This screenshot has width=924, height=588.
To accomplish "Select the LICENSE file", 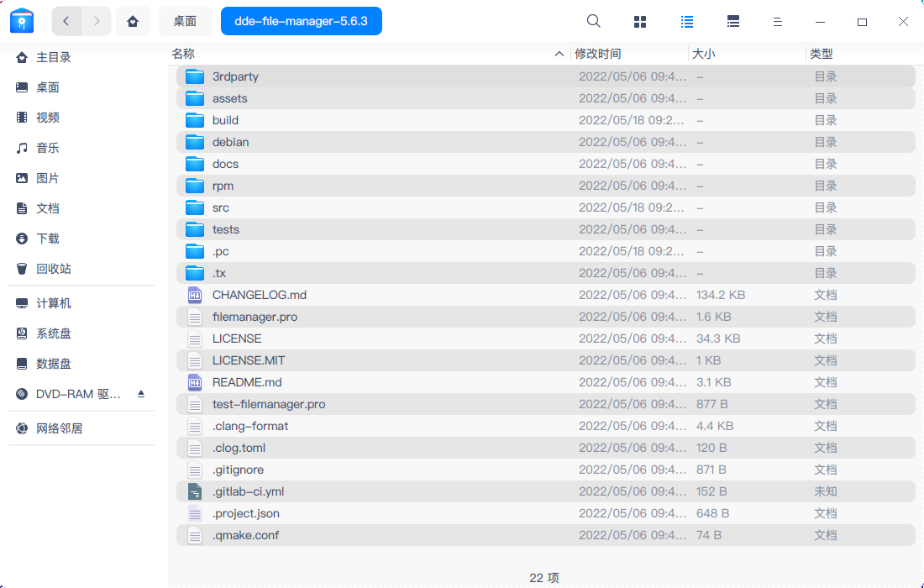I will coord(546,339).
